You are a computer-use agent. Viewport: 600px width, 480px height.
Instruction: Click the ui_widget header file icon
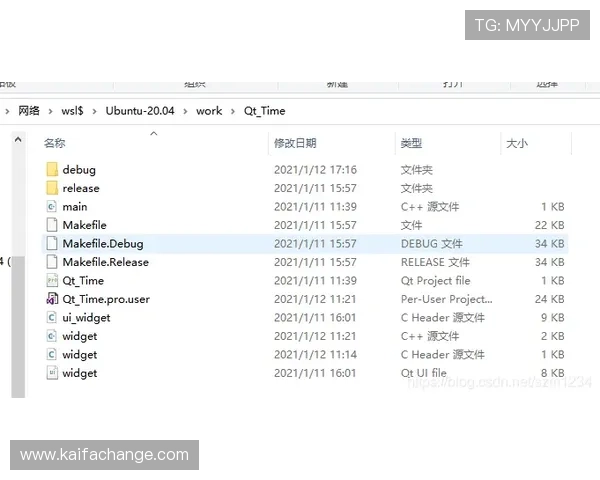[x=52, y=318]
